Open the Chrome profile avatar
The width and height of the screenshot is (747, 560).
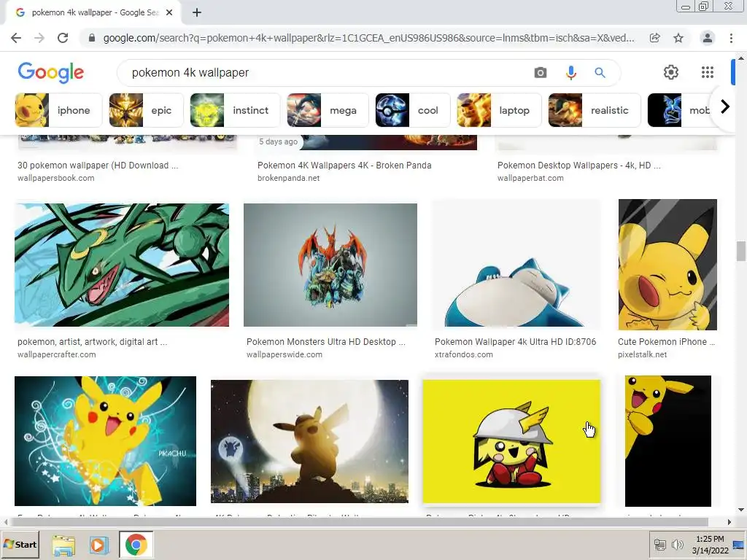pyautogui.click(x=708, y=38)
